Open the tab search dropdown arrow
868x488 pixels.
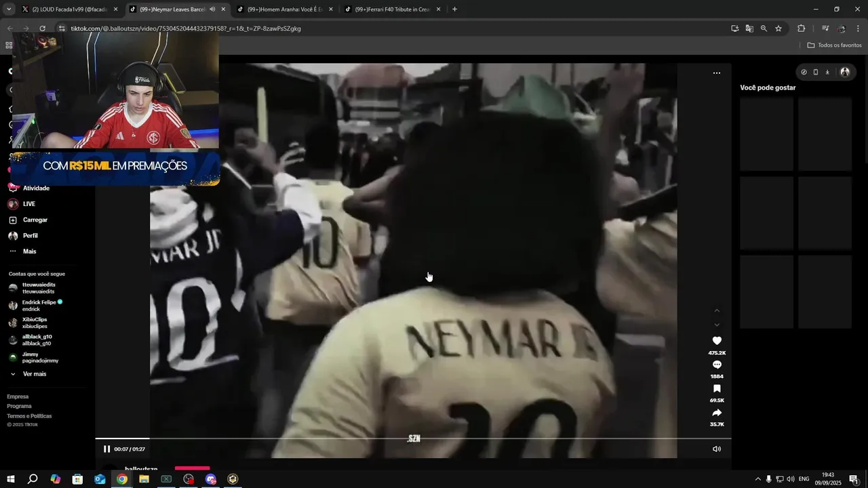9,9
